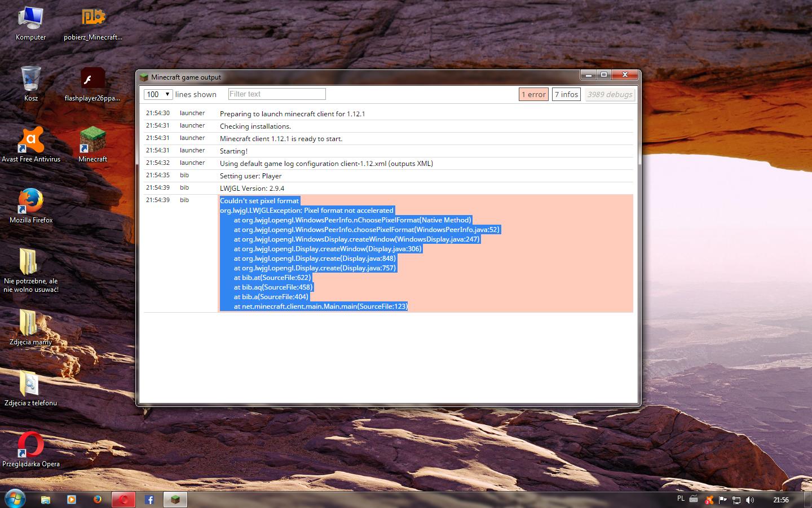812x508 pixels.
Task: Select the 'Zdjęcia z telefonu' folder
Action: click(31, 388)
